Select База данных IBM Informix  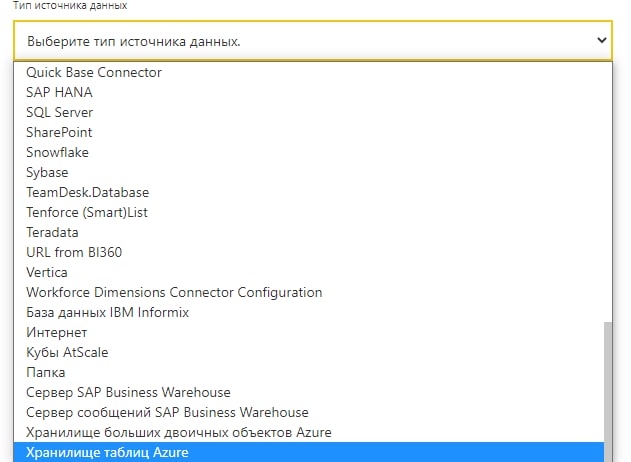309,313
